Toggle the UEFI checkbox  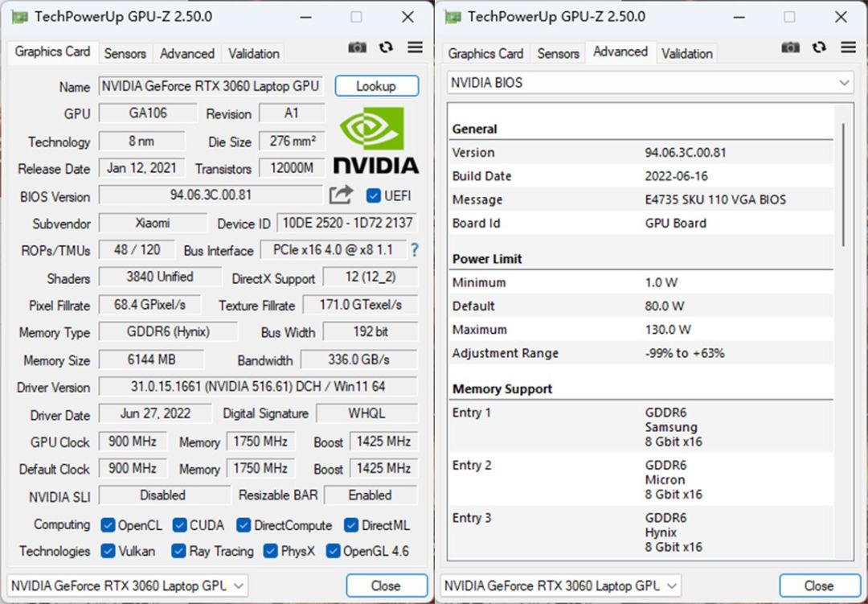tap(374, 195)
